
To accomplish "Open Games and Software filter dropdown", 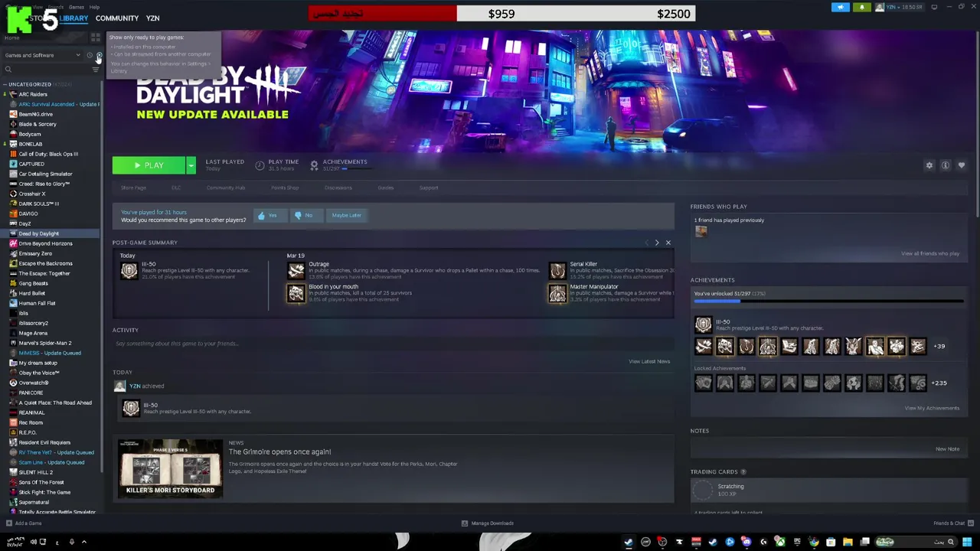I will (43, 55).
